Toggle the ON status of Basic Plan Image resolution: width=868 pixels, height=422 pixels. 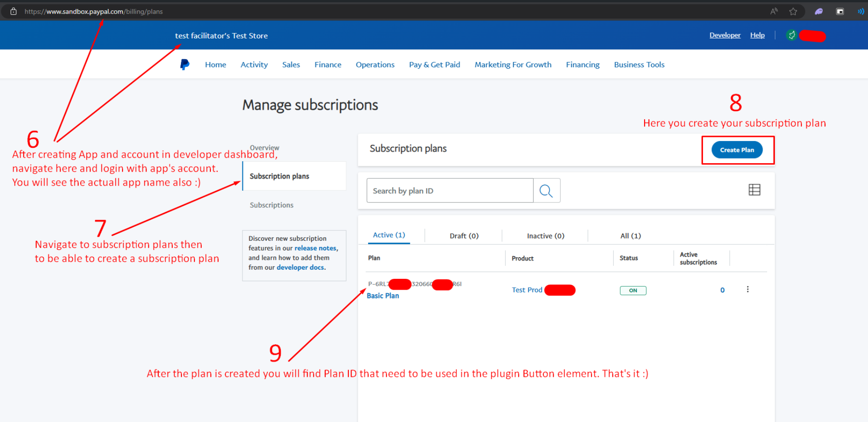633,291
